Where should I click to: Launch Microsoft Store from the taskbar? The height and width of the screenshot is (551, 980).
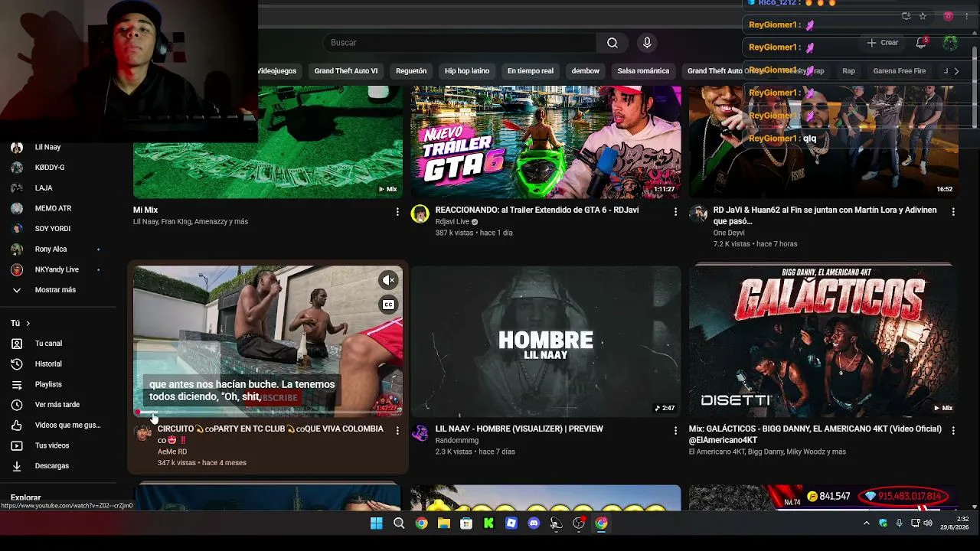(466, 523)
